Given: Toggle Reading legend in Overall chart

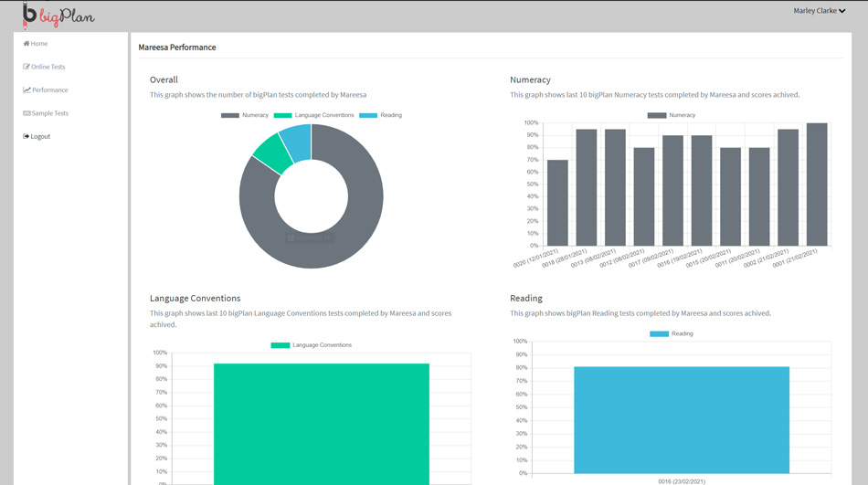Looking at the screenshot, I should click(381, 115).
